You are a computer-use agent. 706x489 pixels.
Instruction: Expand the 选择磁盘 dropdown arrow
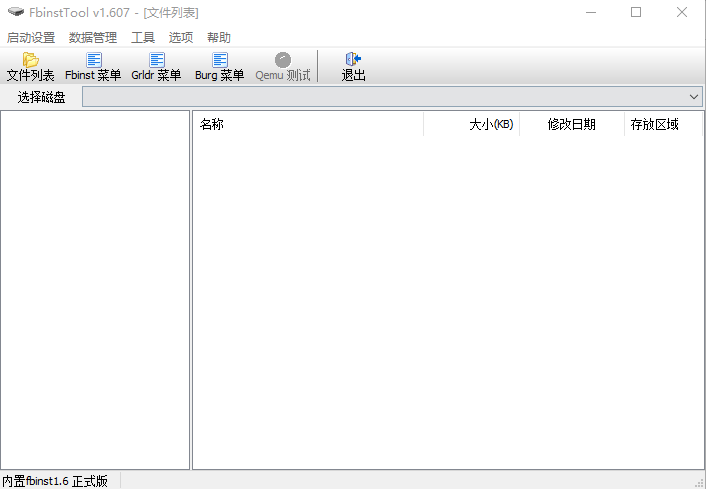click(694, 97)
